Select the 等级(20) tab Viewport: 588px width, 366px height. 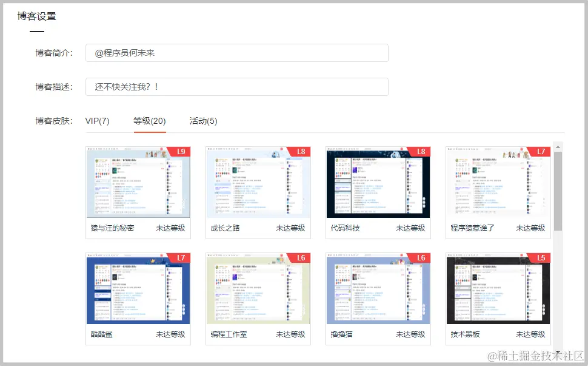[149, 121]
